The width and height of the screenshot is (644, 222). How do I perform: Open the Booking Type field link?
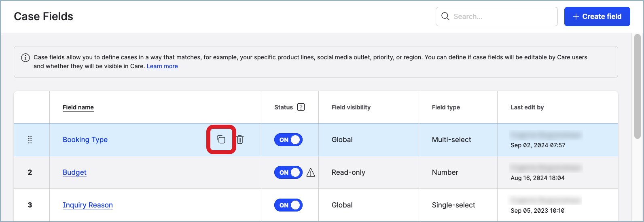tap(85, 140)
